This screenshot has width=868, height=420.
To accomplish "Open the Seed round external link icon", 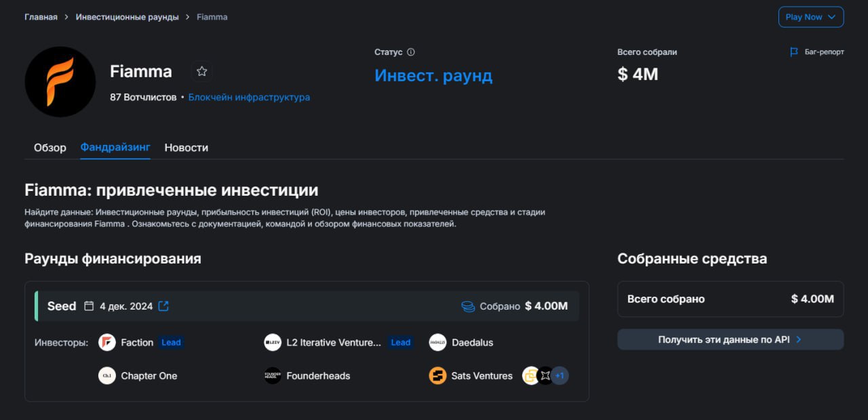I will click(163, 306).
